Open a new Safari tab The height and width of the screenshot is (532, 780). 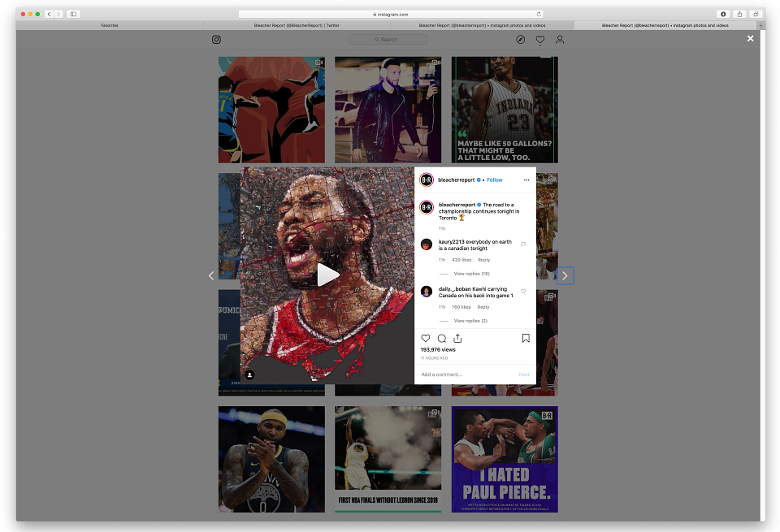pos(760,25)
